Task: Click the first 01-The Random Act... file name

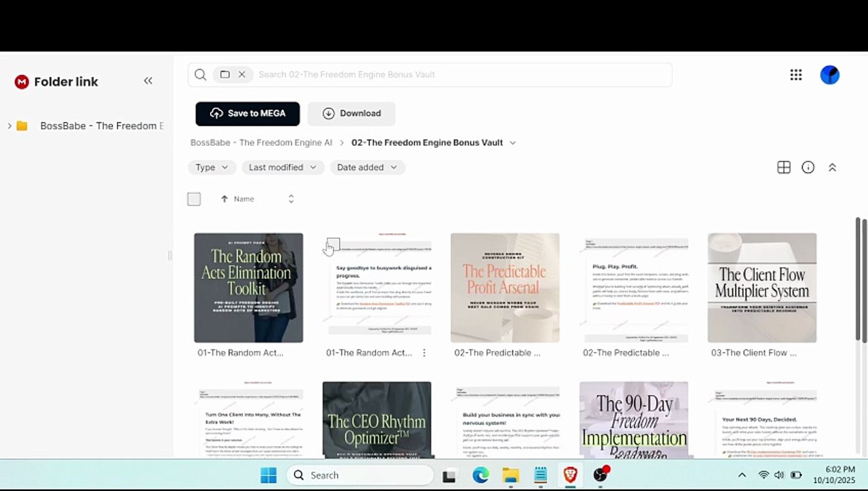Action: tap(240, 353)
